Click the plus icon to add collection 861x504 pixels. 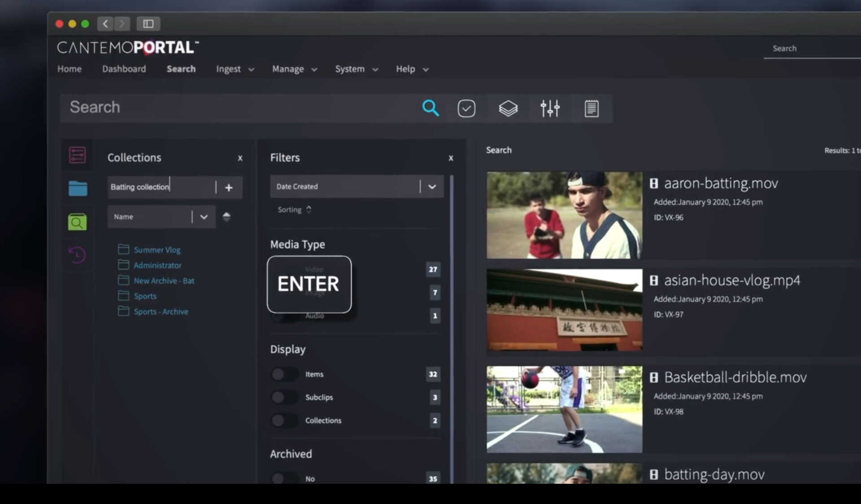coord(229,187)
